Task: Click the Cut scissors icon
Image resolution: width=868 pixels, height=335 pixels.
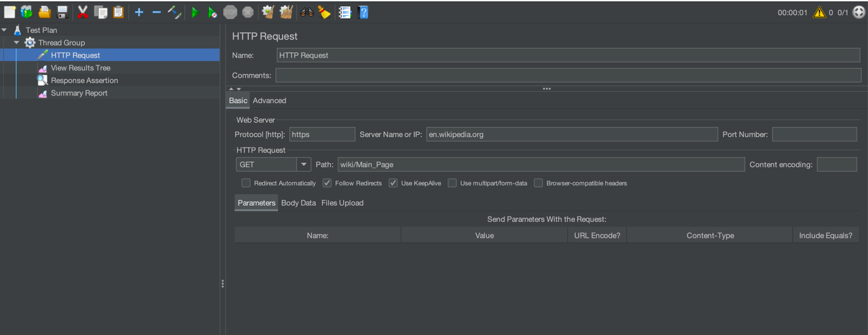Action: tap(82, 12)
